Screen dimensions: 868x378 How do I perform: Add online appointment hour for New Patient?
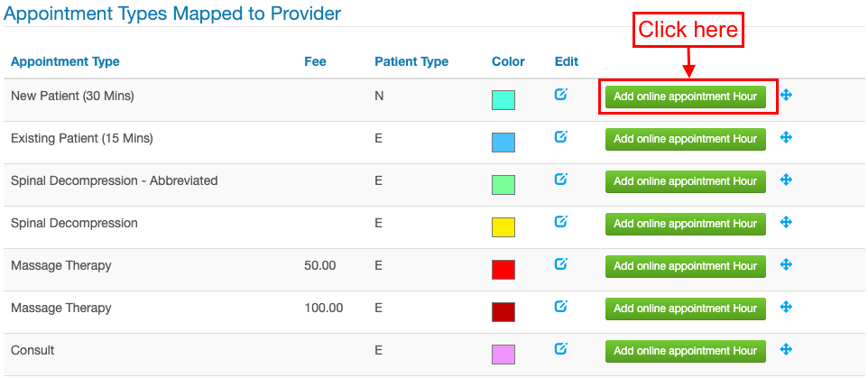point(686,97)
